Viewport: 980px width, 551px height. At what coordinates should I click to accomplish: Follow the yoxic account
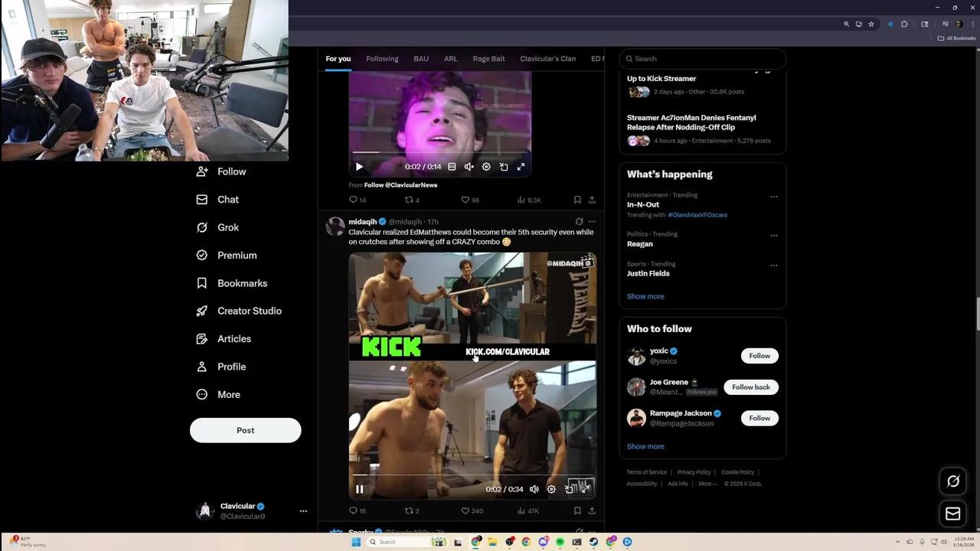(759, 356)
